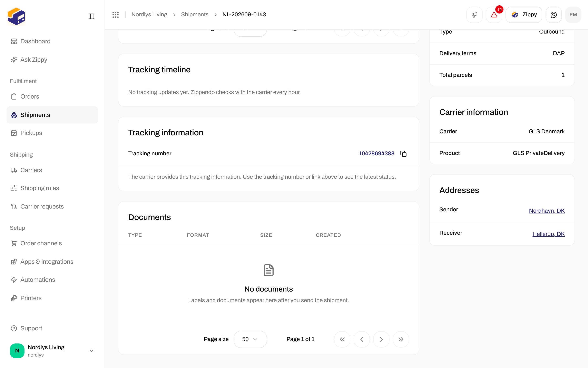
Task: Open Carriers in sidebar
Action: coord(52,170)
